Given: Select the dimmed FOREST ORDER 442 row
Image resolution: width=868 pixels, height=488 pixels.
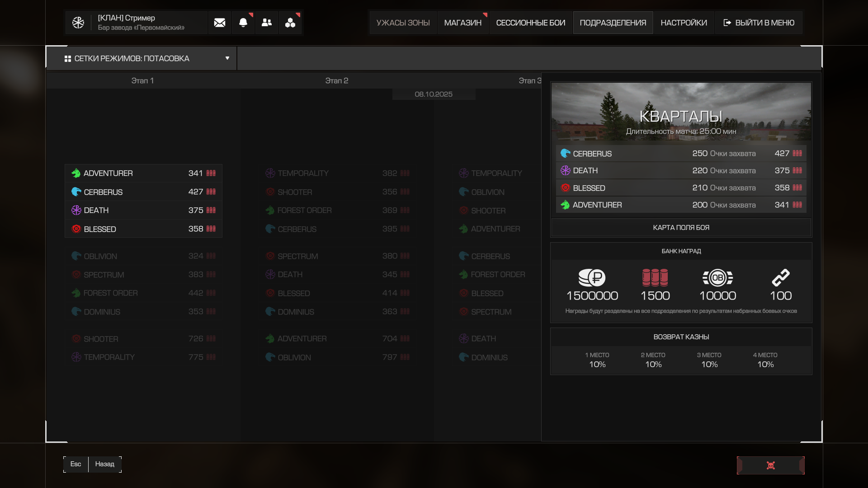Looking at the screenshot, I should pyautogui.click(x=143, y=293).
